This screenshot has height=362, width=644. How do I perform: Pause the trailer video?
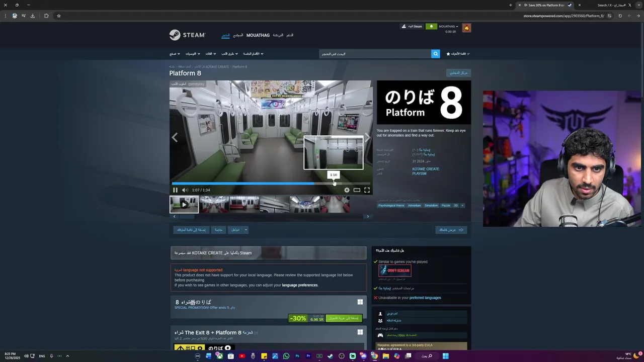175,190
